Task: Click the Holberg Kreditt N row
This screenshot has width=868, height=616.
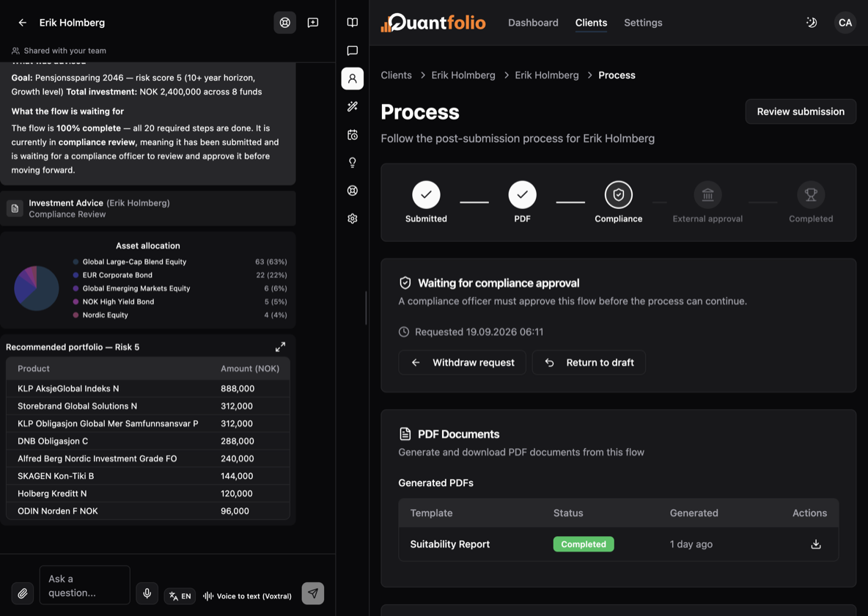Action: coord(148,493)
